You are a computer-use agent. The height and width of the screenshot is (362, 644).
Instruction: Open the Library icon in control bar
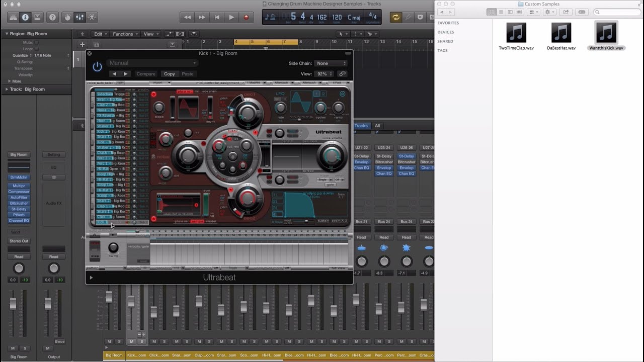pyautogui.click(x=14, y=17)
